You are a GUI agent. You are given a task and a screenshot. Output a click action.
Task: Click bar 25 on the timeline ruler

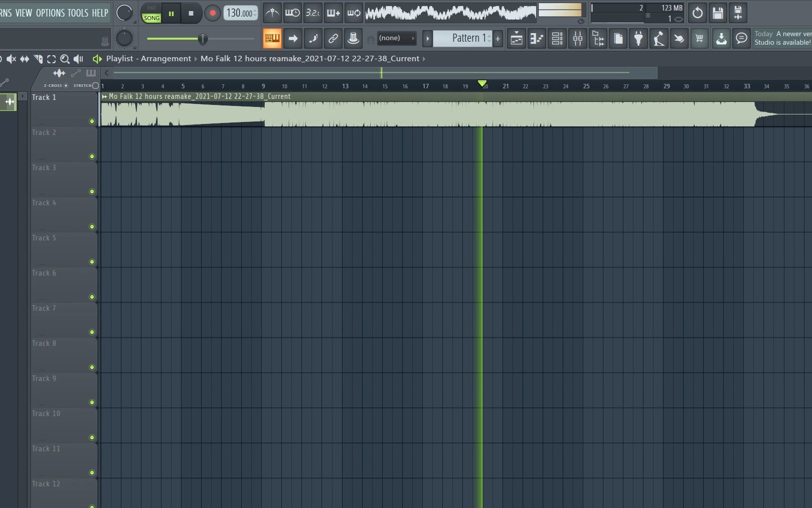click(x=586, y=86)
